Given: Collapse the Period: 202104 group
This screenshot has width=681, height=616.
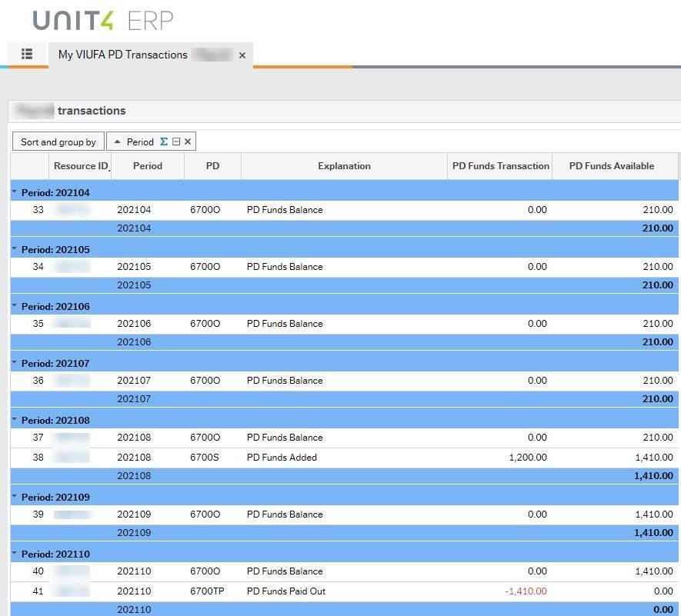Looking at the screenshot, I should point(15,192).
